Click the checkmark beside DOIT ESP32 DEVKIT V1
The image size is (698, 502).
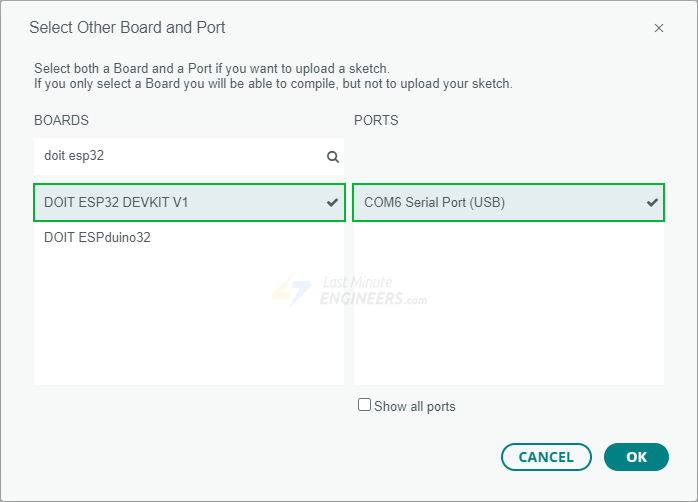click(x=332, y=202)
